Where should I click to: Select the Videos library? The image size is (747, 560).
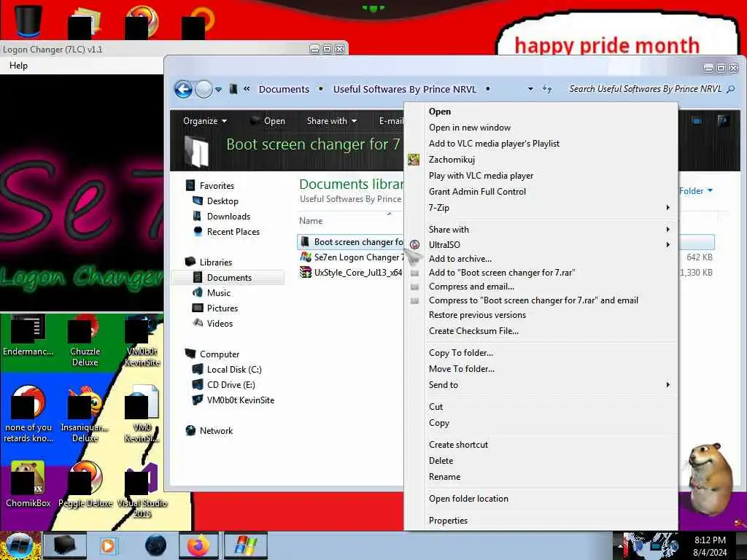212,323
